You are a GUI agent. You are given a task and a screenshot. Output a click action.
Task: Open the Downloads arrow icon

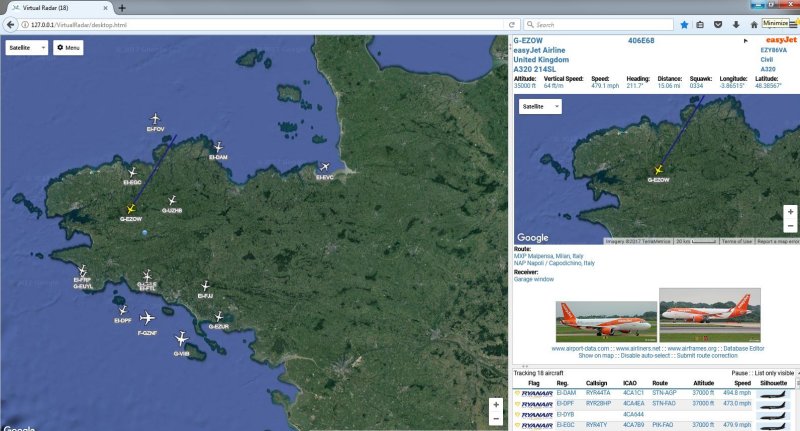tap(736, 24)
